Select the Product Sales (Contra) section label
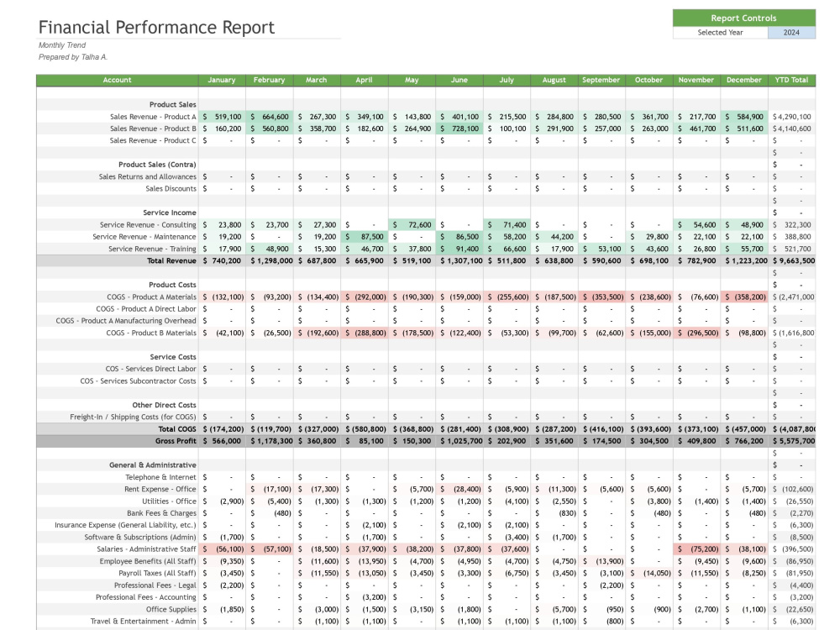 coord(157,165)
